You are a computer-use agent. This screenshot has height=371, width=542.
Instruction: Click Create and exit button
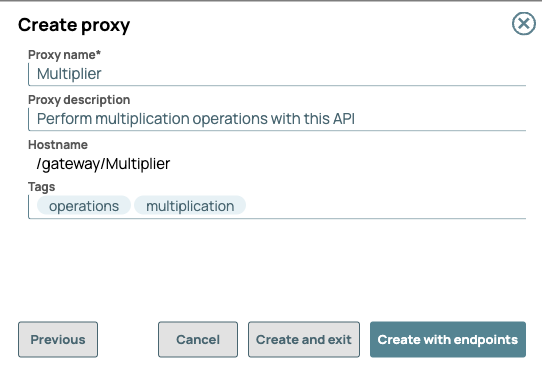(304, 340)
